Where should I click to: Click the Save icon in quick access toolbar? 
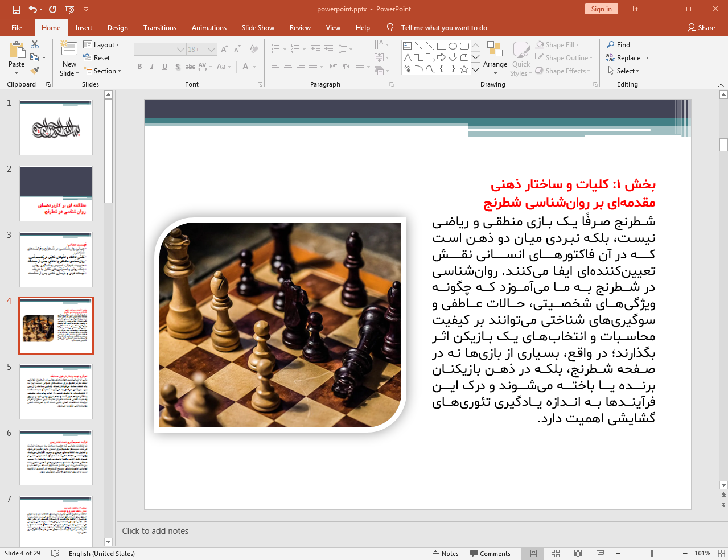pyautogui.click(x=17, y=9)
